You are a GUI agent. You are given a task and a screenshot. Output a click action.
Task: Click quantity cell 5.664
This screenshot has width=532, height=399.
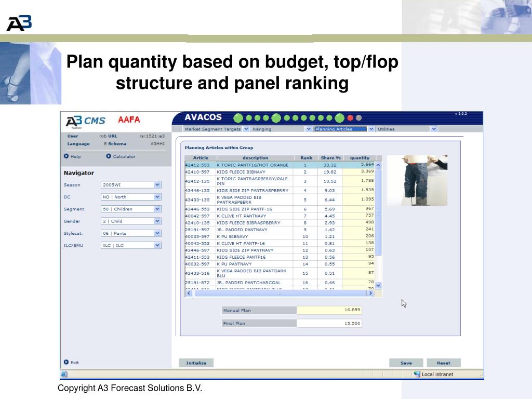(x=358, y=165)
